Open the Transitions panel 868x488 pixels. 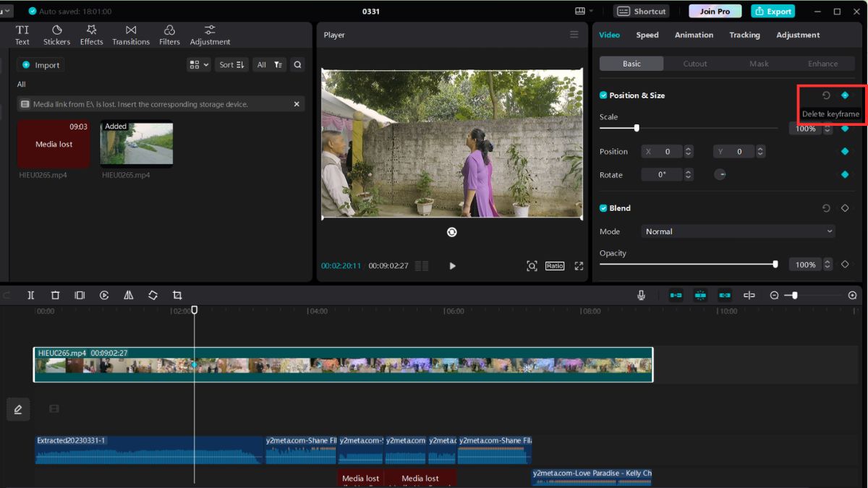coord(131,33)
